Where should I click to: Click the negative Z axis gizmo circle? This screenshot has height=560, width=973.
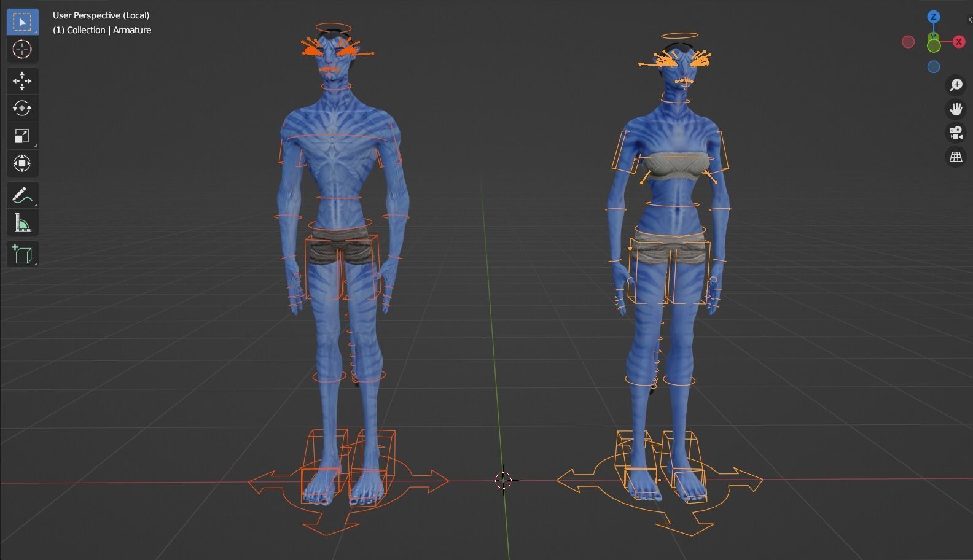tap(934, 67)
